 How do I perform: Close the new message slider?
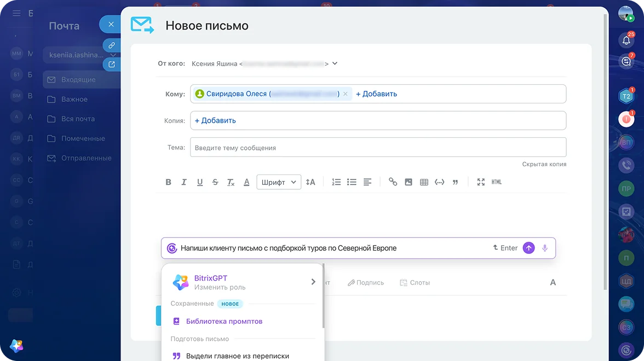point(111,24)
